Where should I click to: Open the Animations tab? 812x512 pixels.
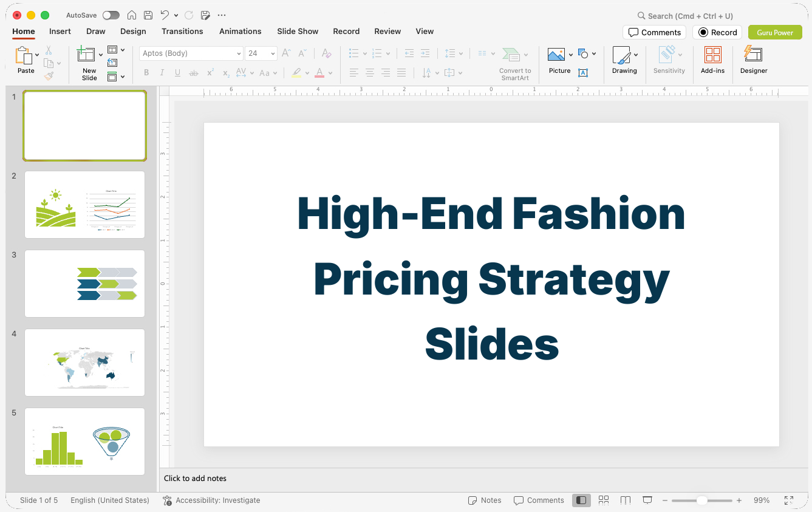pos(241,31)
